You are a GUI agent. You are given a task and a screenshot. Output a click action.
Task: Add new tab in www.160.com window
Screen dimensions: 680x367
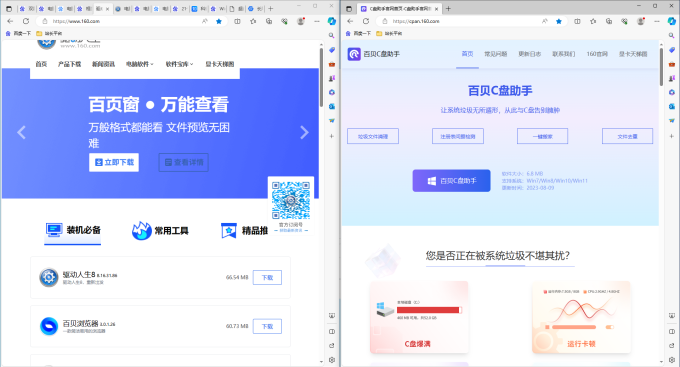(271, 9)
